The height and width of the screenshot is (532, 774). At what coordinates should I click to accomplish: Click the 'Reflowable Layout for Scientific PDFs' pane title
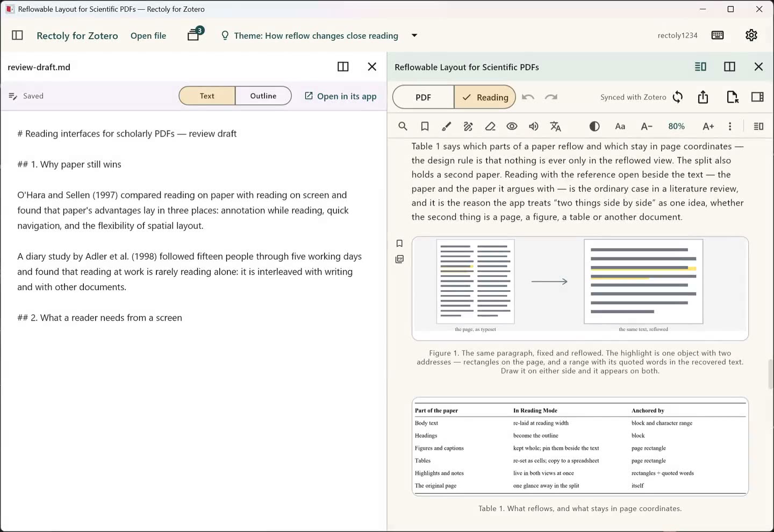point(467,67)
